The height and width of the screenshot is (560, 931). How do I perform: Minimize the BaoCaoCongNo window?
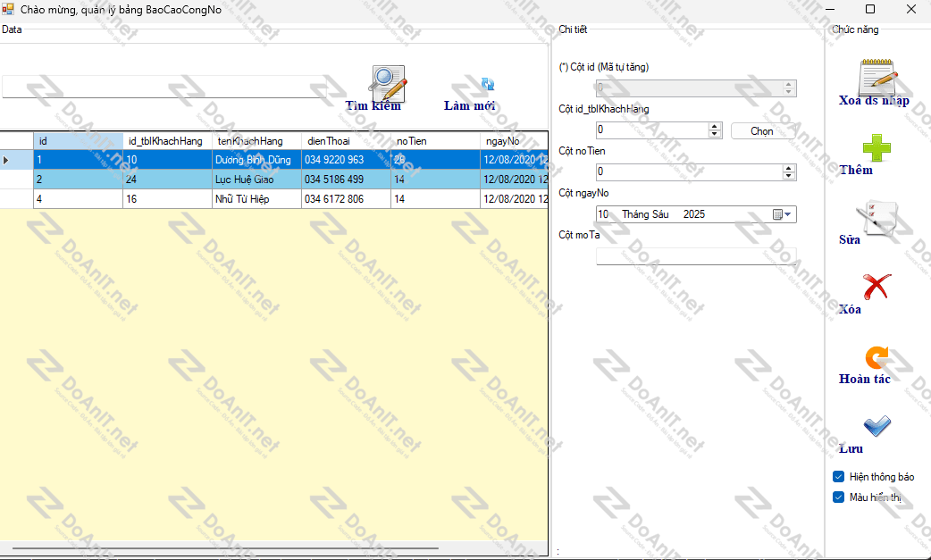click(829, 10)
